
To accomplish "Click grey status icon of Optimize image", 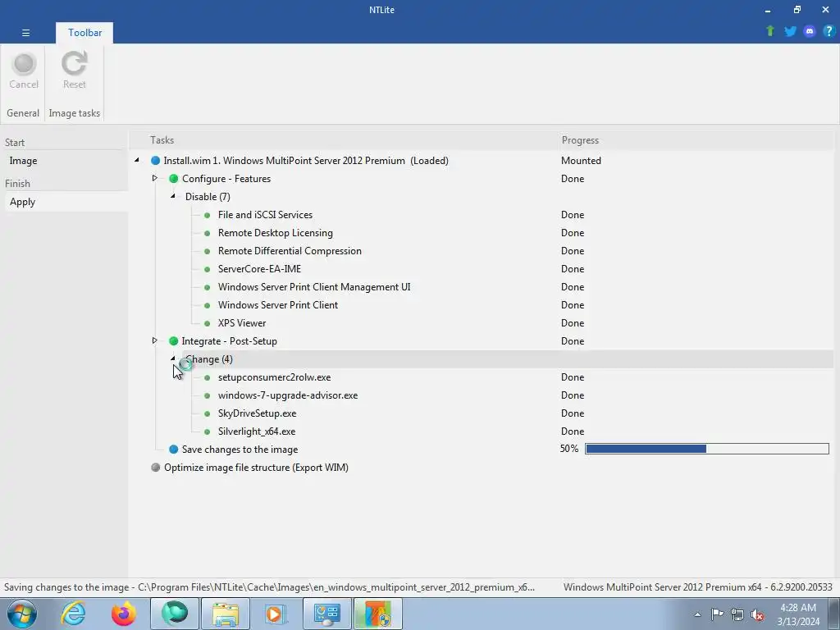I will point(155,467).
